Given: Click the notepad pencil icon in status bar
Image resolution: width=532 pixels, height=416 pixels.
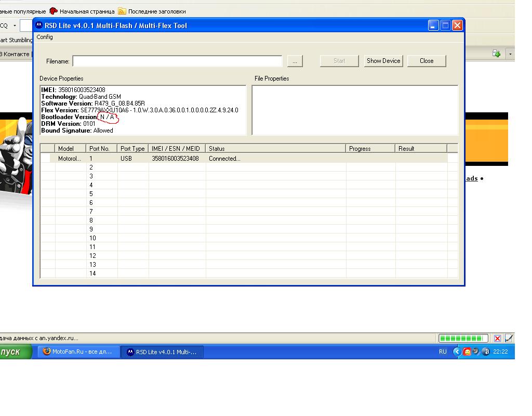Looking at the screenshot, I should (x=509, y=338).
